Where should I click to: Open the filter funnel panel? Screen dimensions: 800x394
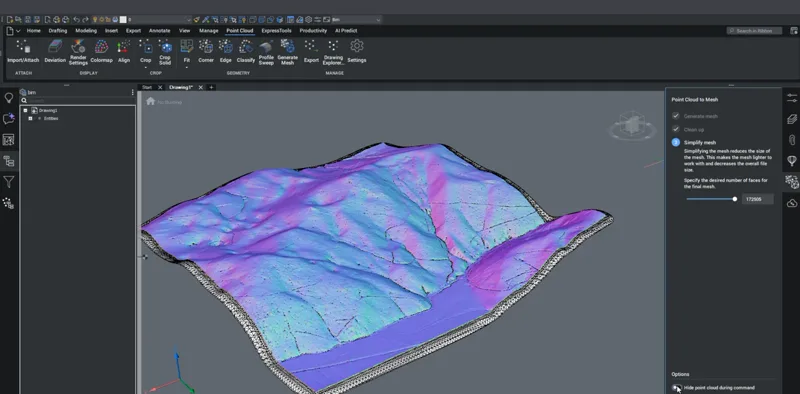click(9, 182)
